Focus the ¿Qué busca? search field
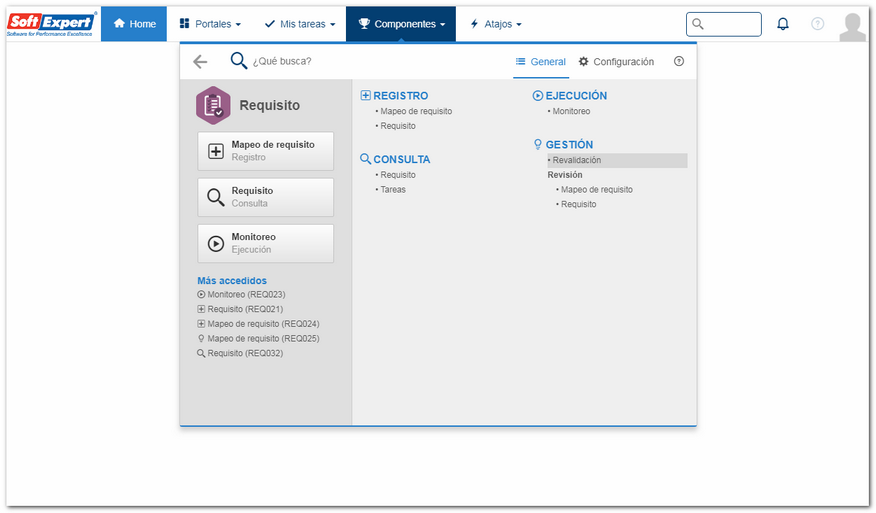This screenshot has height=513, width=876. click(282, 61)
